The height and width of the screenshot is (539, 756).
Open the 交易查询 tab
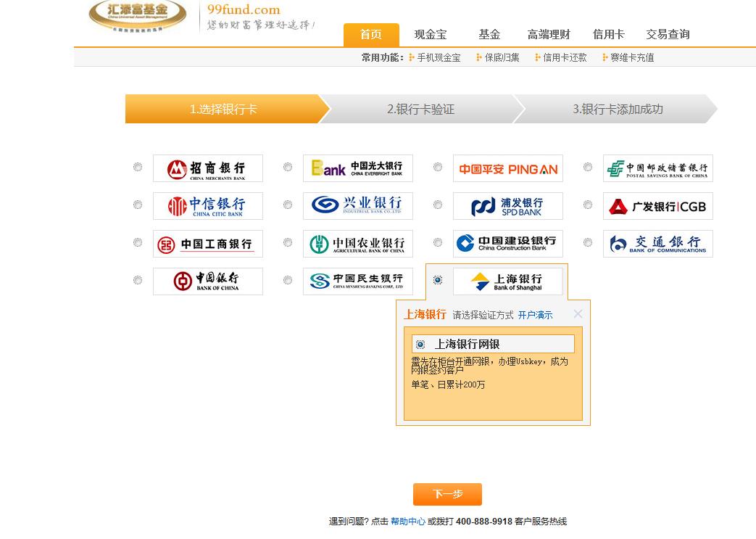coord(667,33)
